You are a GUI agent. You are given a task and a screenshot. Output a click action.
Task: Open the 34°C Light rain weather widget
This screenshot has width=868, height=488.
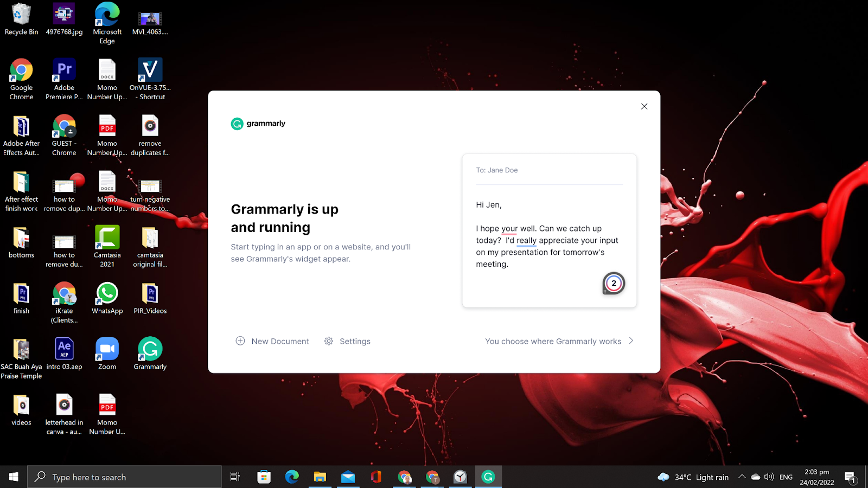click(x=693, y=477)
